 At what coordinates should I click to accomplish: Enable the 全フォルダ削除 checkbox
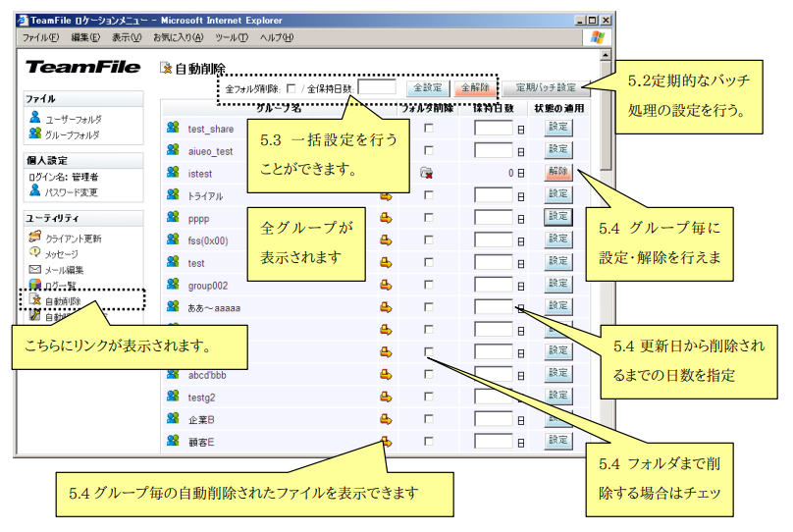point(290,88)
